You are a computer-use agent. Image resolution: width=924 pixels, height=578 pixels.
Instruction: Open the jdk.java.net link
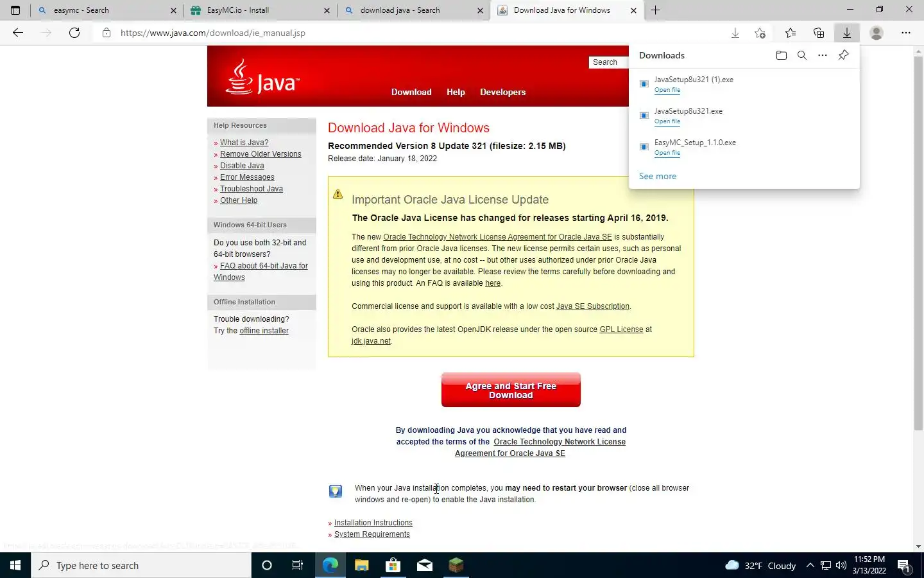click(371, 341)
